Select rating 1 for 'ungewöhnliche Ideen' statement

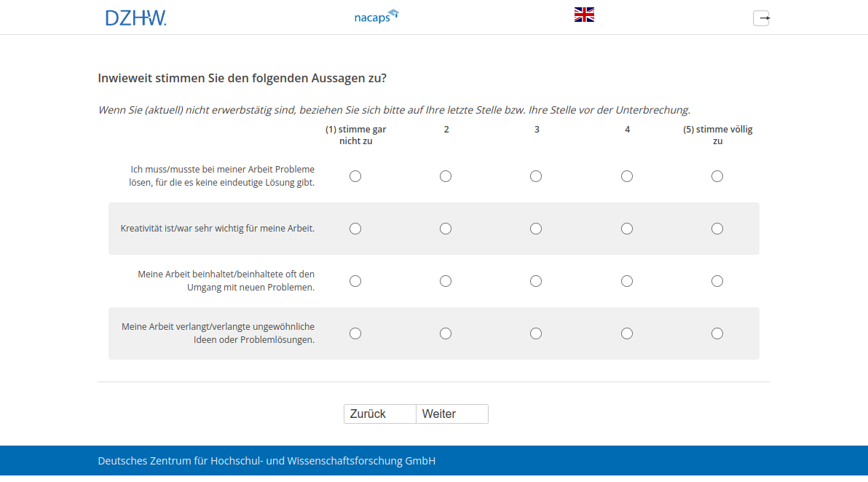[x=355, y=333]
